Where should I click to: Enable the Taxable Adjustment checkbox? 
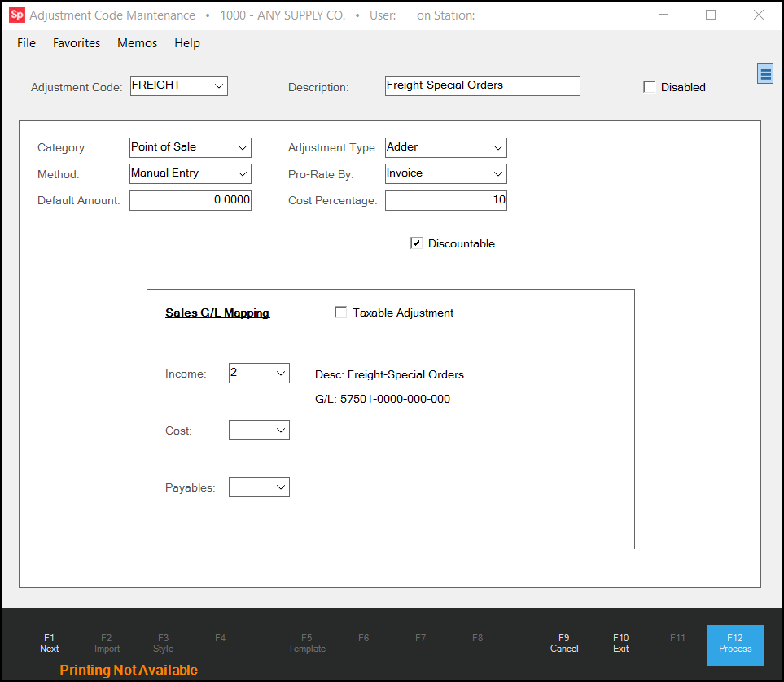[x=340, y=313]
